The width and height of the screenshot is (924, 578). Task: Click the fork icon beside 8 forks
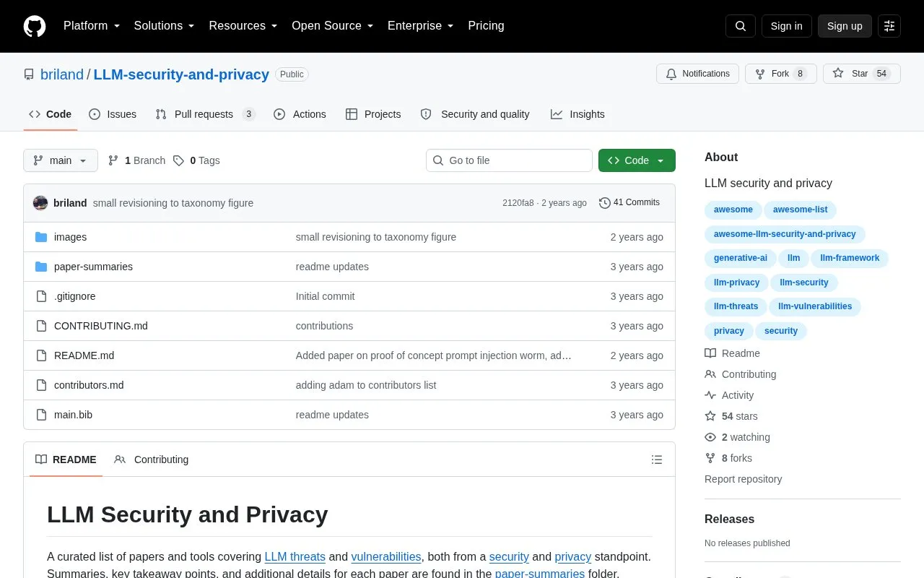click(x=710, y=458)
